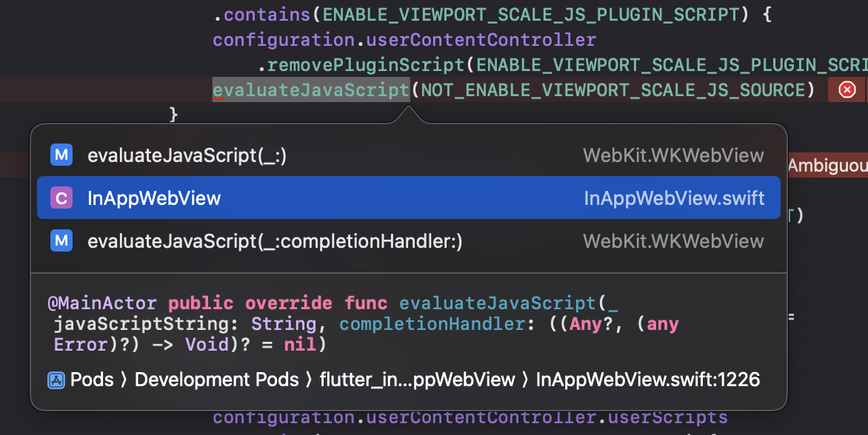Viewport: 868px width, 435px height.
Task: Click the C class icon beside InAppWebView
Action: [x=61, y=197]
